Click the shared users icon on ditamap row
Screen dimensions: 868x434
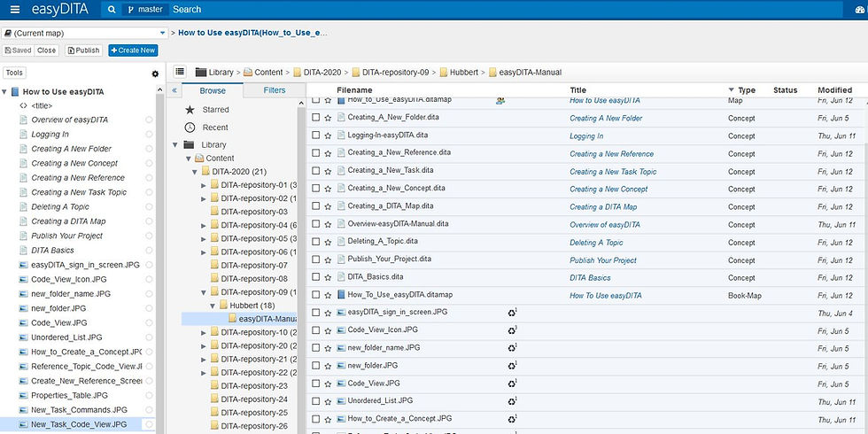[x=500, y=101]
